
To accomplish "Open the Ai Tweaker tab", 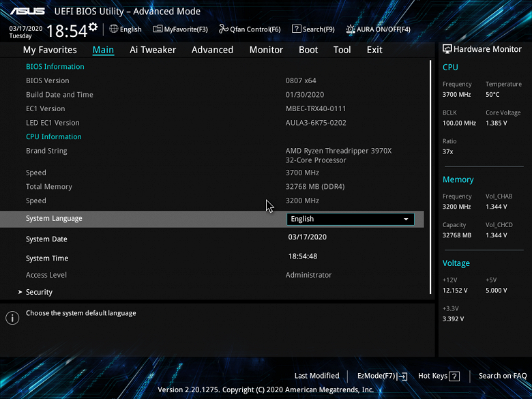I will 153,50.
